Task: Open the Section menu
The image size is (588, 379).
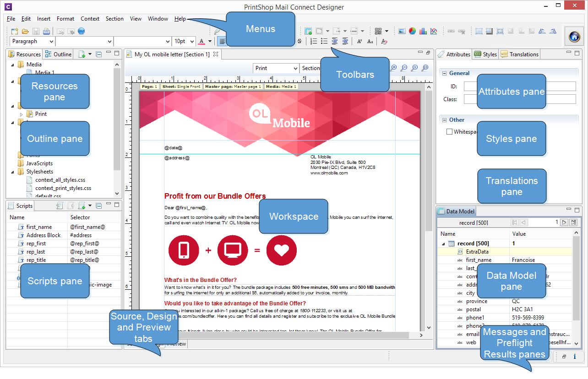Action: coord(114,19)
